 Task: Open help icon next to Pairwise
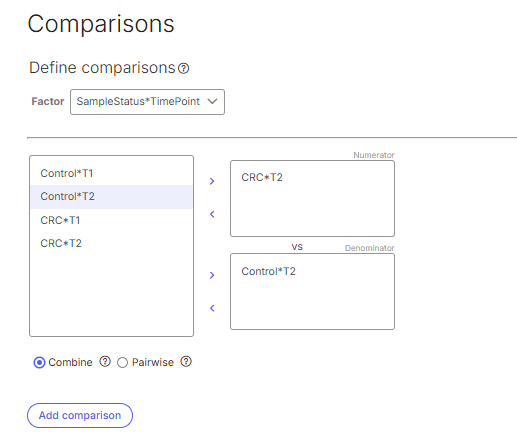186,361
